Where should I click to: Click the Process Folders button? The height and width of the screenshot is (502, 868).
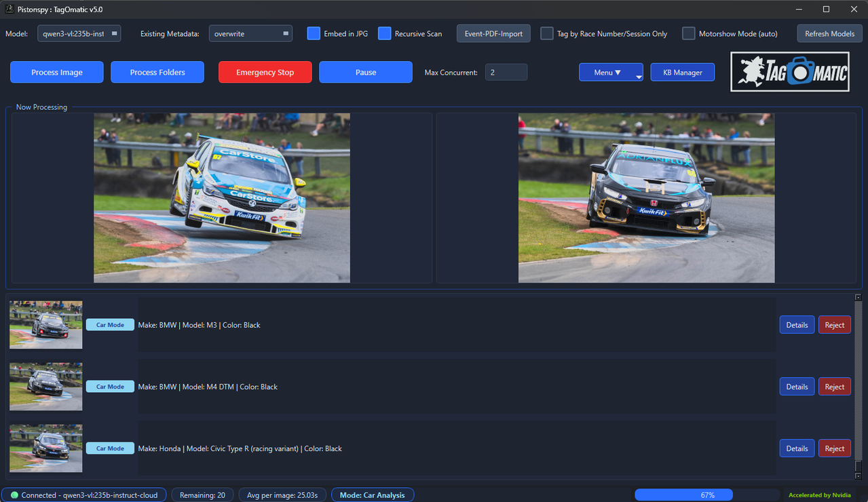point(157,72)
